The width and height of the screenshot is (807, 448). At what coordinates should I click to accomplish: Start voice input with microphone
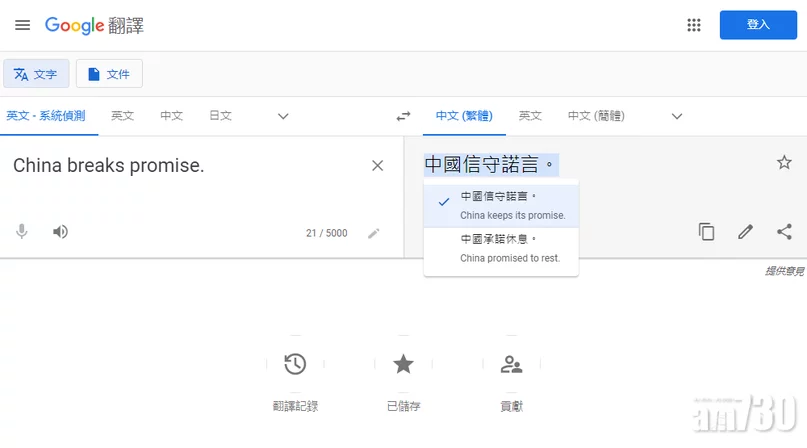pos(22,232)
